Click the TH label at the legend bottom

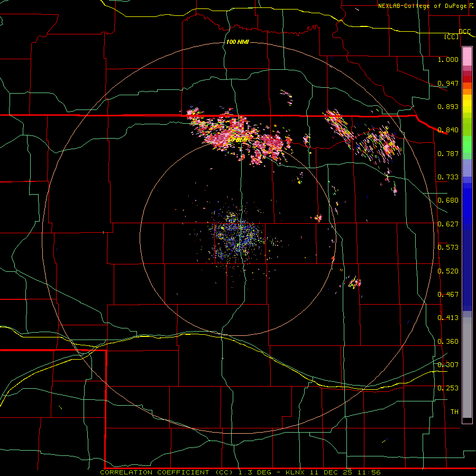point(454,411)
